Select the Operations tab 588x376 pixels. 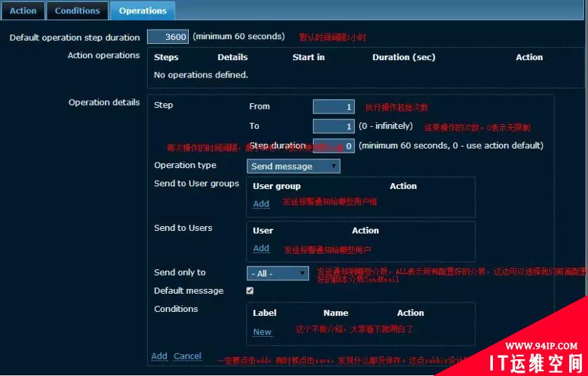point(142,11)
